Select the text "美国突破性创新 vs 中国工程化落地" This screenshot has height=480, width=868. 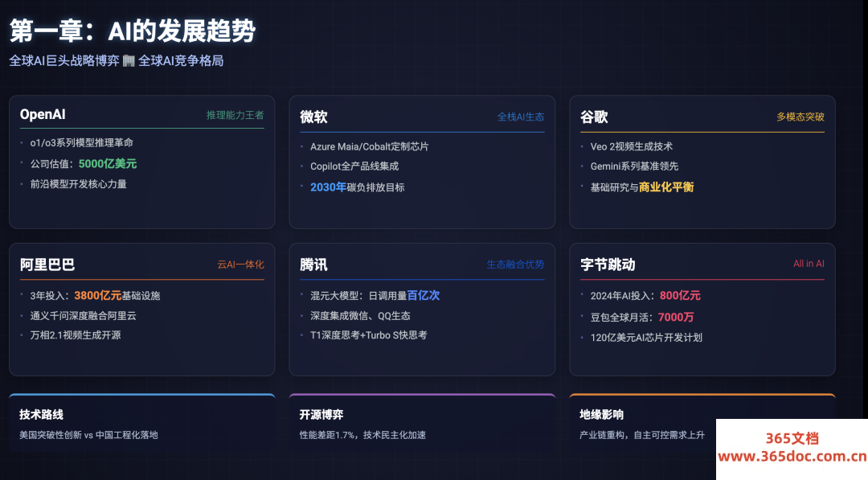pos(88,435)
